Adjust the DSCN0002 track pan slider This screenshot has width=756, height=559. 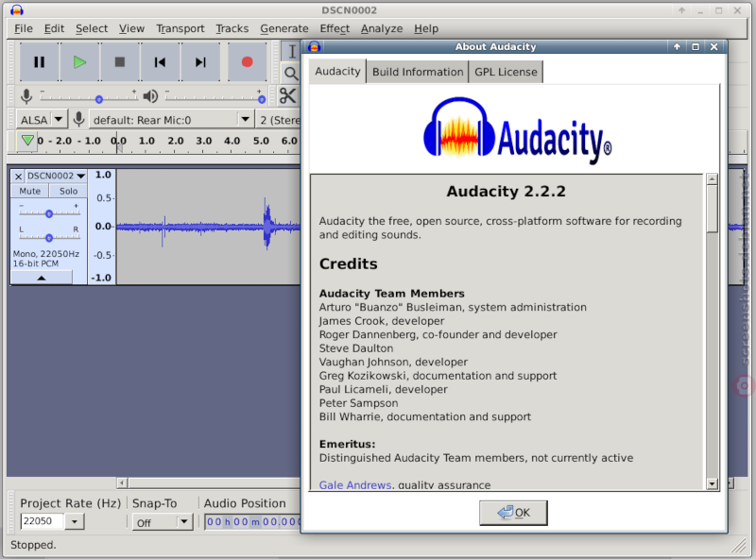point(49,238)
